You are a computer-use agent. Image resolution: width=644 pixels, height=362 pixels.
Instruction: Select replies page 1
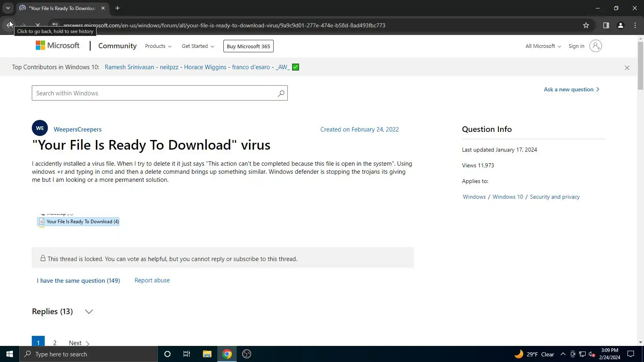[38, 342]
